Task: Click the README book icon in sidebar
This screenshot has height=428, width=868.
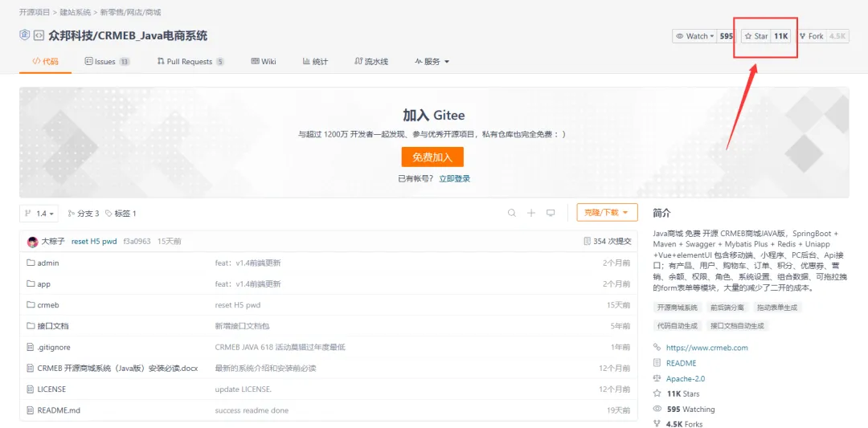Action: coord(657,363)
